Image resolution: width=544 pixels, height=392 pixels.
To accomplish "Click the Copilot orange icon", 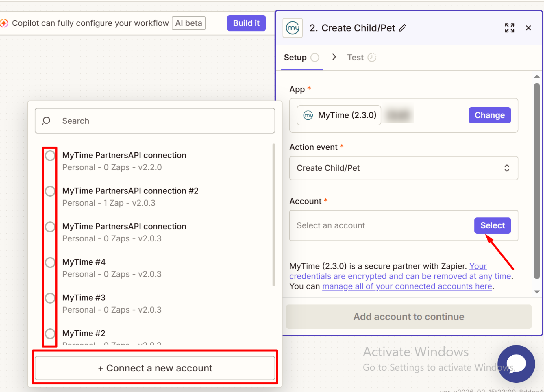I will point(4,23).
